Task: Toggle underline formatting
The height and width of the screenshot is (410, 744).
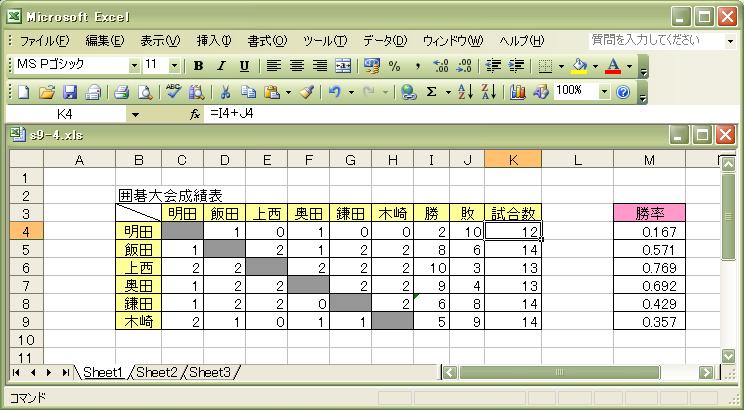Action: (x=244, y=66)
